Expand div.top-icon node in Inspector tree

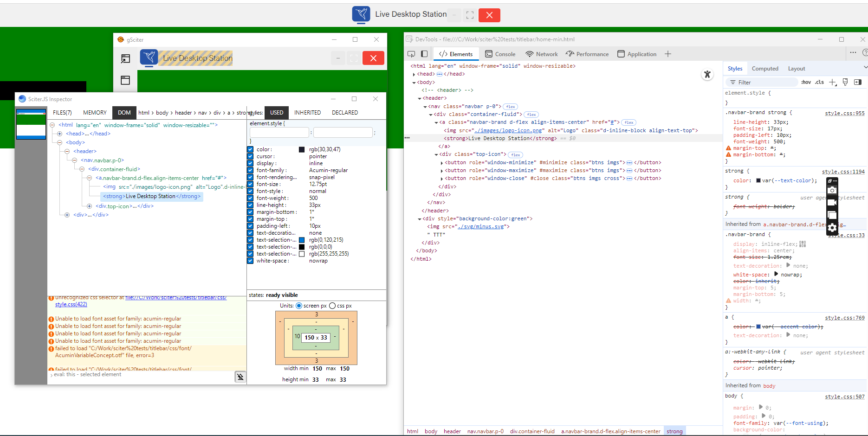click(90, 206)
